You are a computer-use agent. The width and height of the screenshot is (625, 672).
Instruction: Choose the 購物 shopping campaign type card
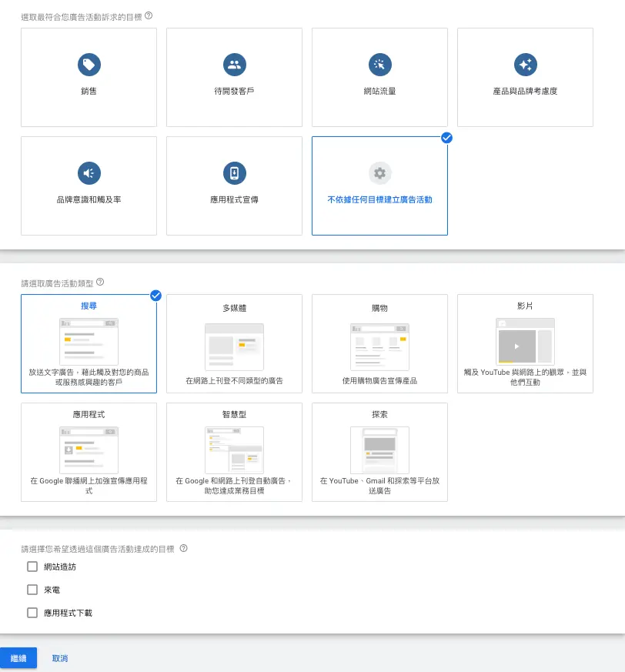point(379,344)
